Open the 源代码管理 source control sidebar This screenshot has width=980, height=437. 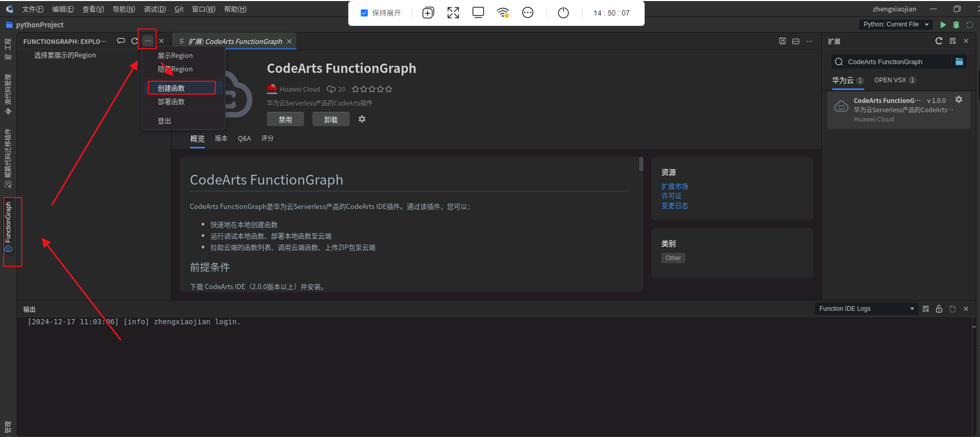coord(8,94)
